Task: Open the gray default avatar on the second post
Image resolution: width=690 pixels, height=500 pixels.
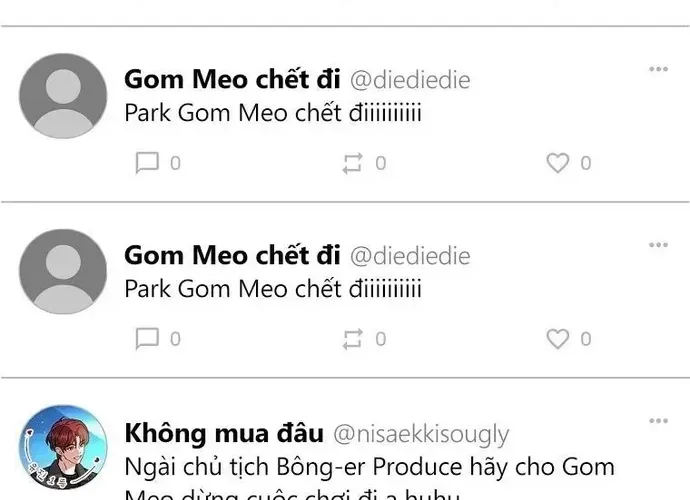Action: coord(63,272)
